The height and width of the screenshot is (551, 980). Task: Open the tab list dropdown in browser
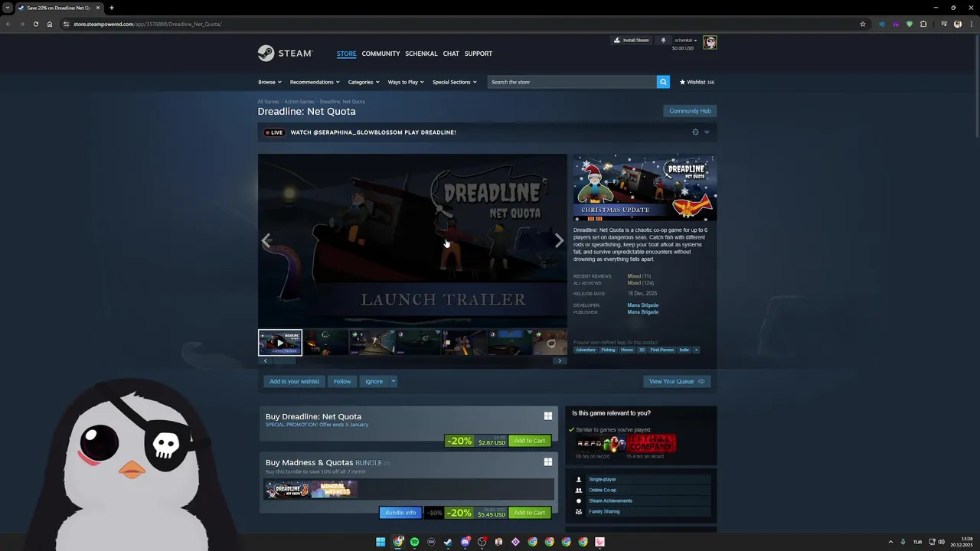click(x=7, y=8)
